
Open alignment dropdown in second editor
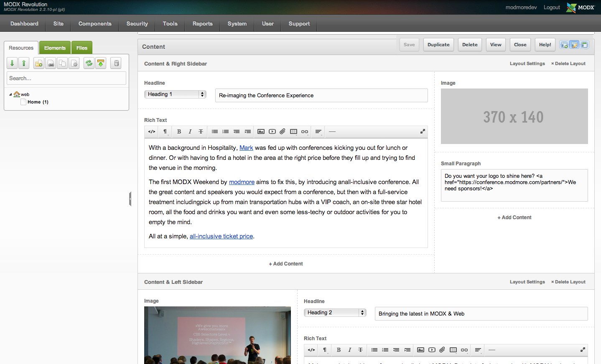[x=478, y=350]
